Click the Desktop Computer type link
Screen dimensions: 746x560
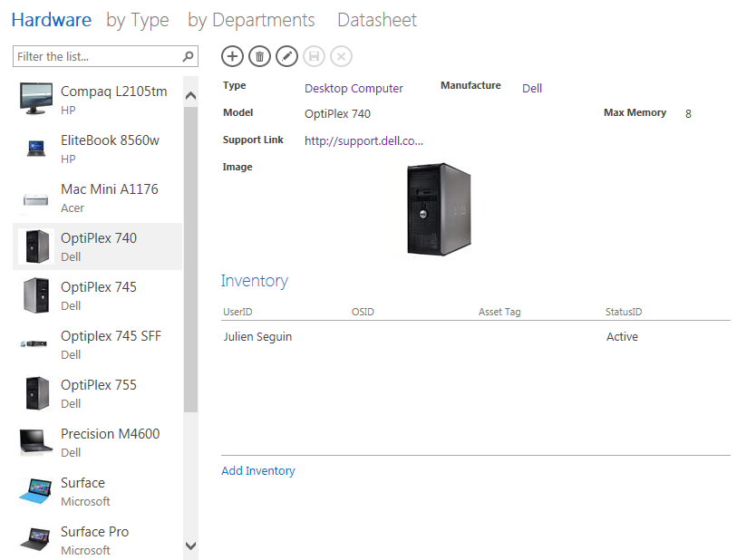pos(354,89)
